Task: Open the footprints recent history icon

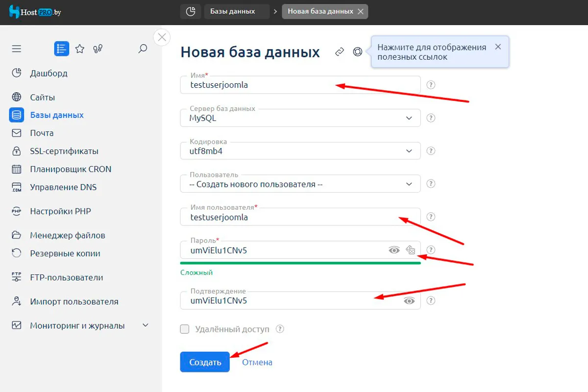Action: coord(98,49)
